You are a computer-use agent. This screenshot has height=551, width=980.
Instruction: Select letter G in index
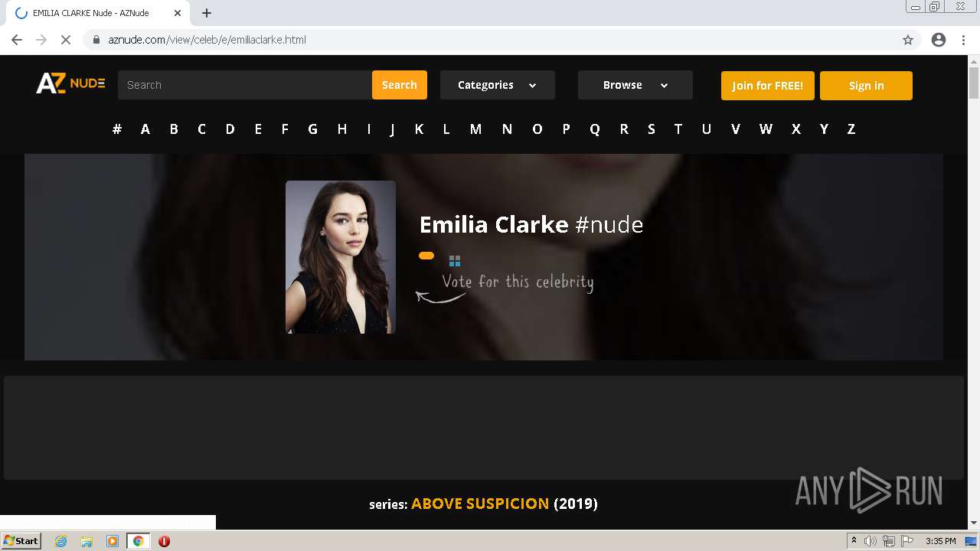312,129
